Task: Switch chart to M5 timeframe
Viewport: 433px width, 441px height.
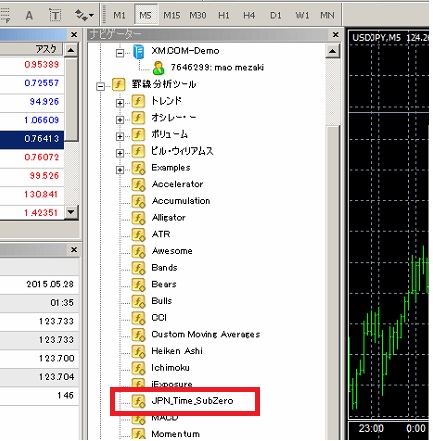Action: (145, 15)
